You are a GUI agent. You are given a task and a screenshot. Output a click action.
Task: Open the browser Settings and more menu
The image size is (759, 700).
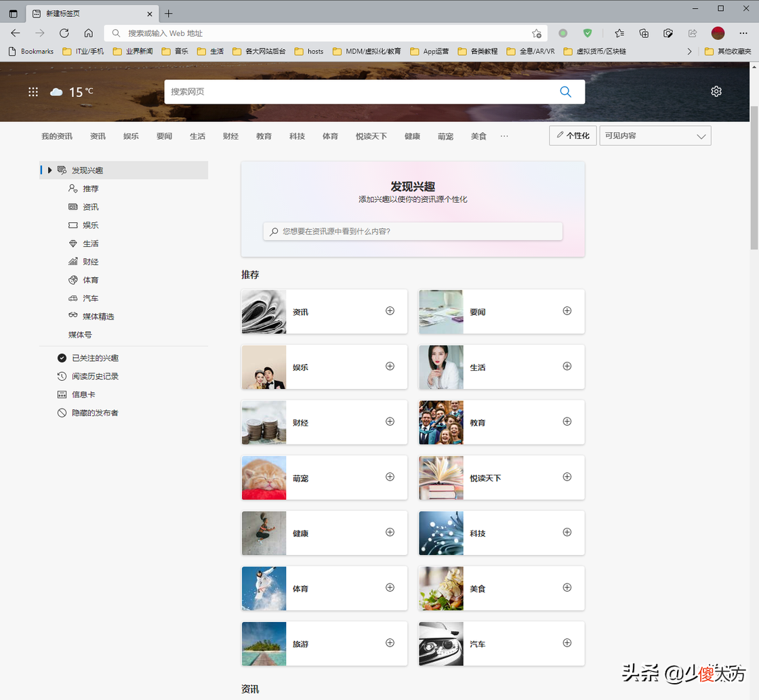tap(743, 33)
